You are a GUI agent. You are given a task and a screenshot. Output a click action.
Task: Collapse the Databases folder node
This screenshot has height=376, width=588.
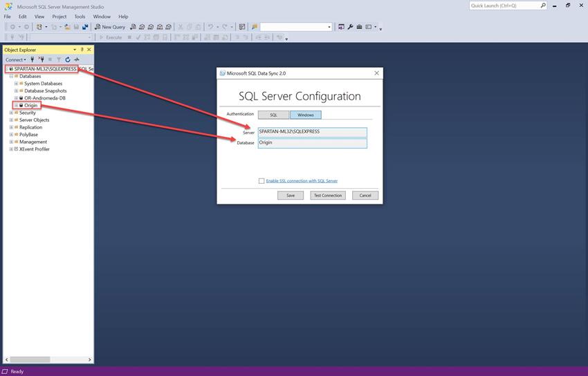tap(11, 76)
